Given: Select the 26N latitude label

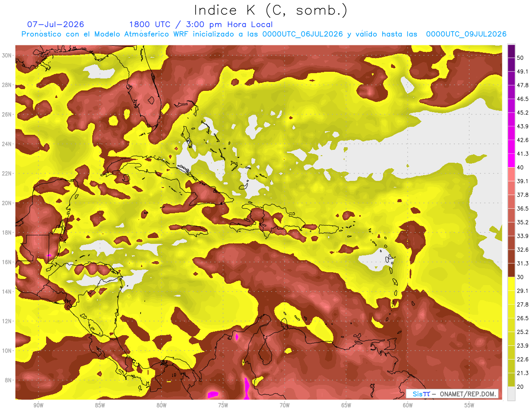Looking at the screenshot, I should coord(7,114).
